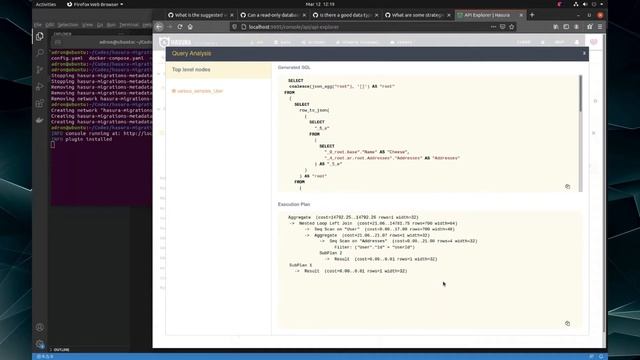Click the 'coalesce(json_agg' line in Generated SQL

click(342, 87)
